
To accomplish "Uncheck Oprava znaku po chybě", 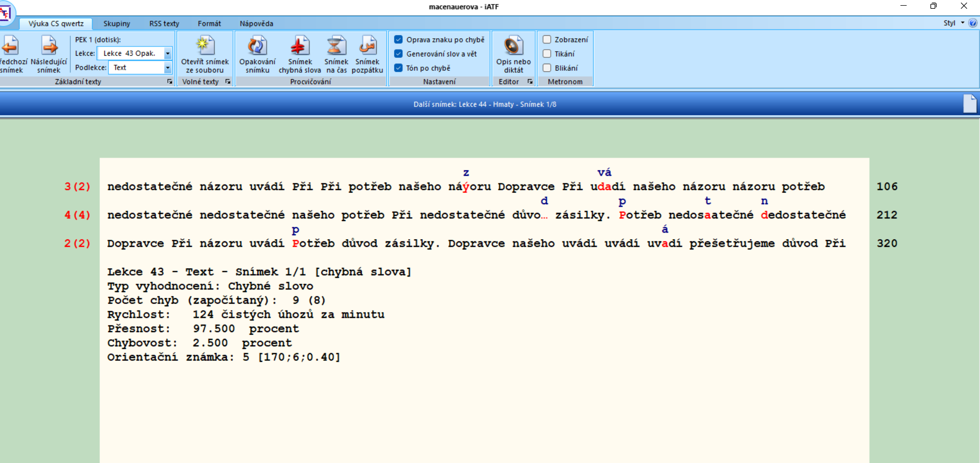I will click(x=398, y=40).
